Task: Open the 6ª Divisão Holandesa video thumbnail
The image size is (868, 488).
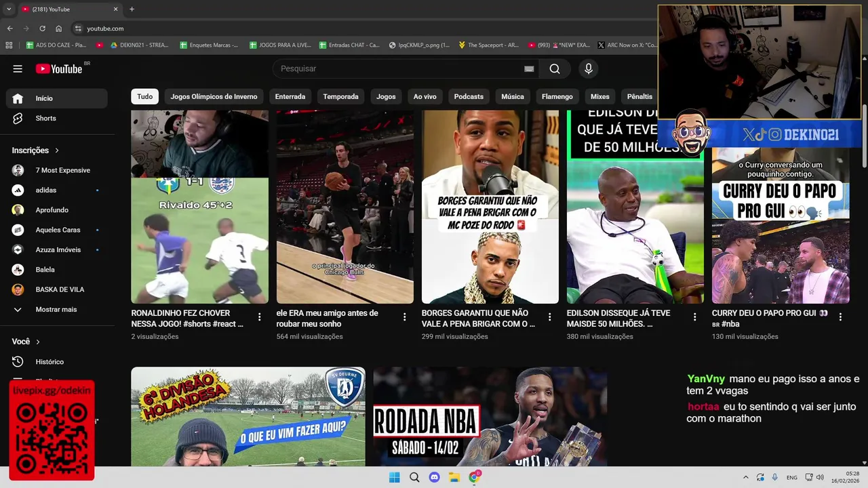Action: (x=248, y=417)
